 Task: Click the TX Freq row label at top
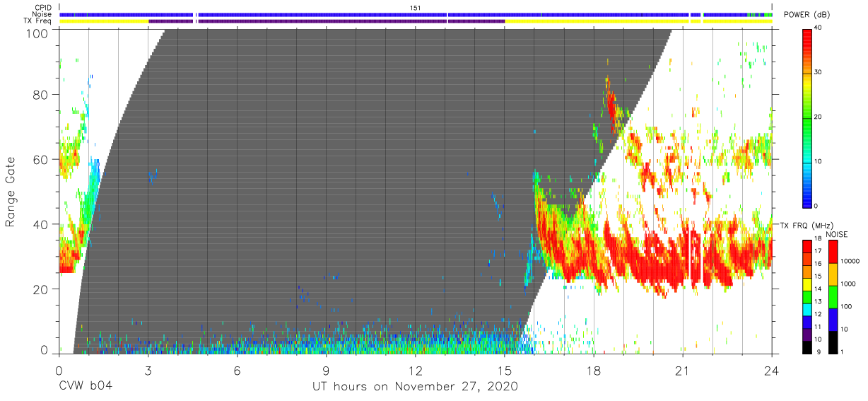coord(38,21)
